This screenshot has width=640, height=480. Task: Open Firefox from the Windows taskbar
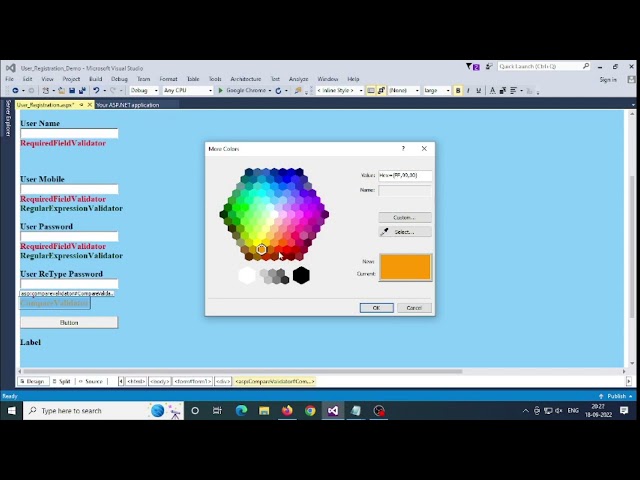pos(287,411)
